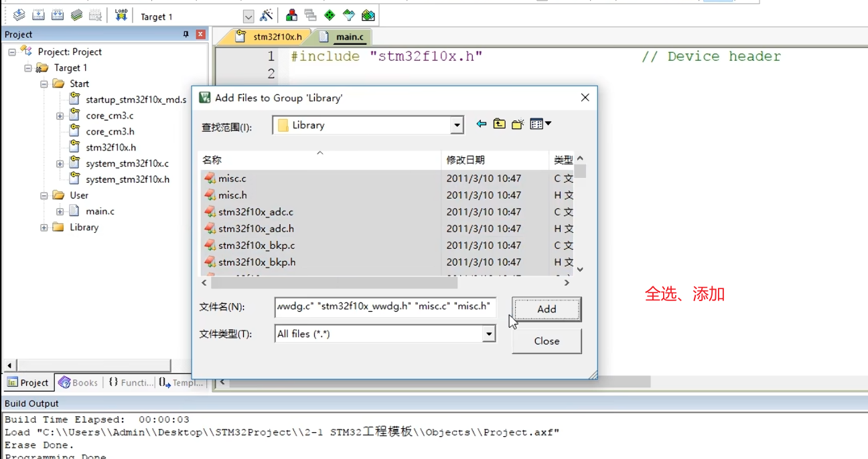Click the Create New Folder icon
The image size is (868, 459).
pyautogui.click(x=517, y=124)
